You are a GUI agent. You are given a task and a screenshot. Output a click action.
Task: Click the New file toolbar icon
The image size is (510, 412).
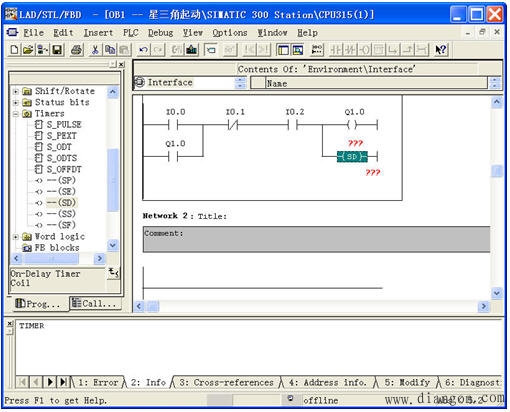tap(14, 50)
